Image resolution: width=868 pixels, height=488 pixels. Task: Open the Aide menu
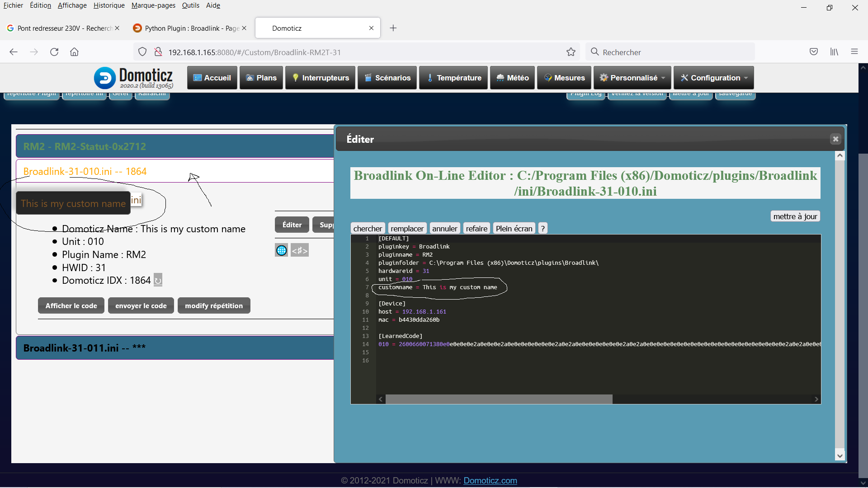pyautogui.click(x=213, y=5)
